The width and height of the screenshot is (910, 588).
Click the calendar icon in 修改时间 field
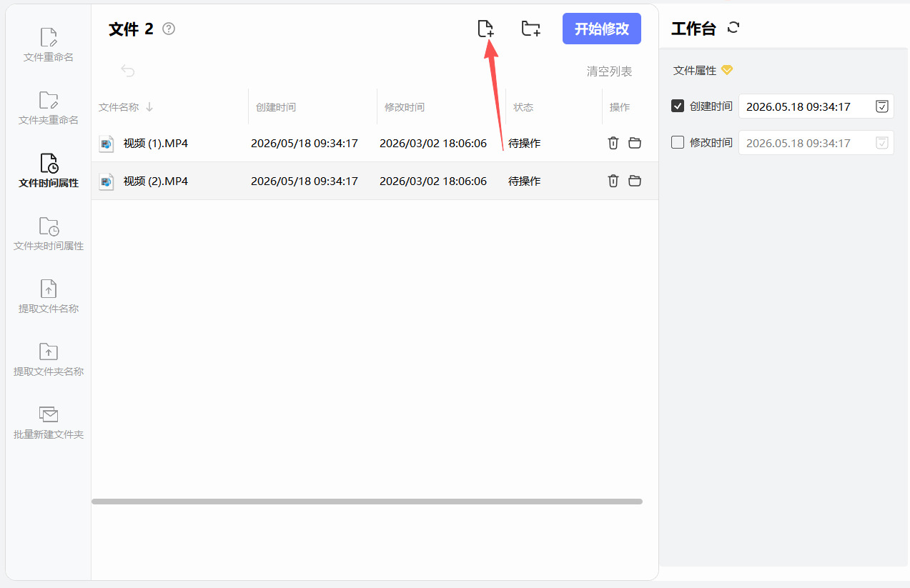coord(882,143)
